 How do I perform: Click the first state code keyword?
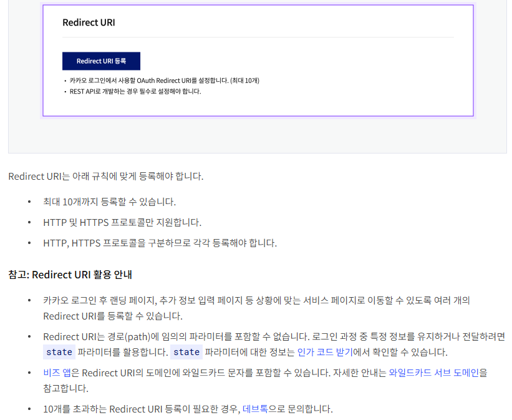59,352
